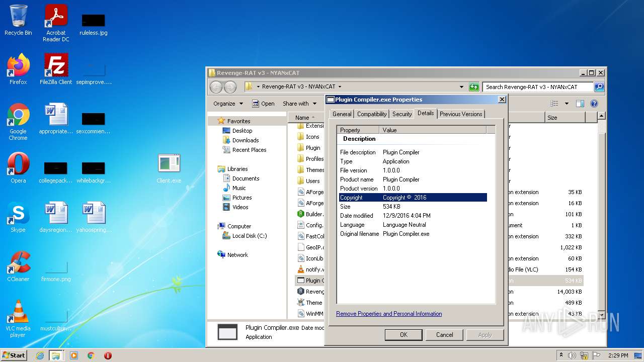Select Client.exe file on desktop

click(x=169, y=168)
